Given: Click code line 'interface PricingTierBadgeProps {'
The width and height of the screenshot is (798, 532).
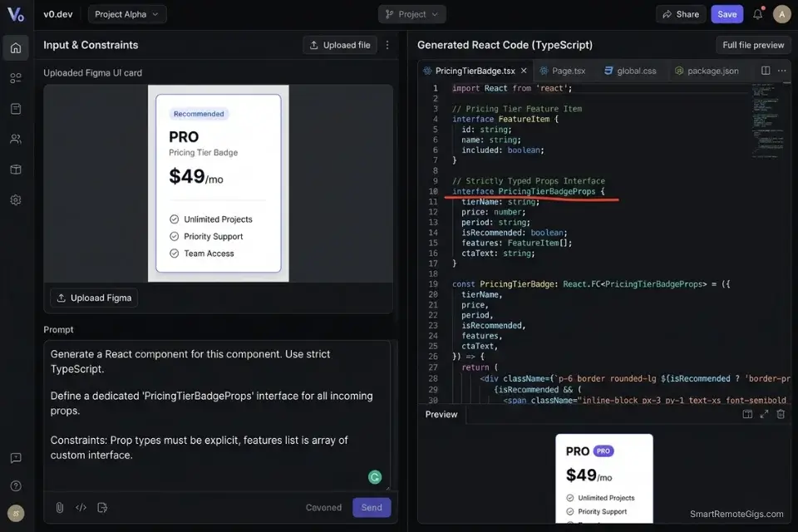Looking at the screenshot, I should click(529, 191).
